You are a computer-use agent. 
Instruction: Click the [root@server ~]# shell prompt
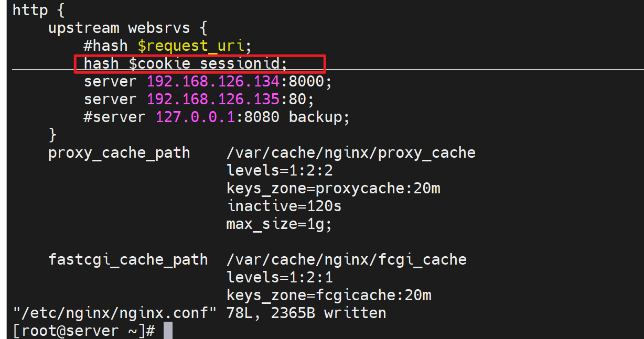coord(84,331)
